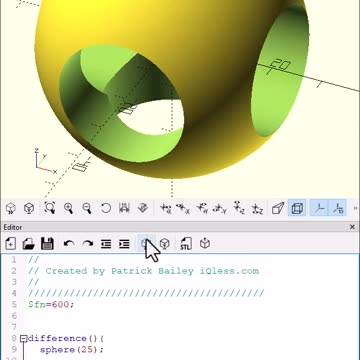Switch to the +Z axis view

[239, 209]
